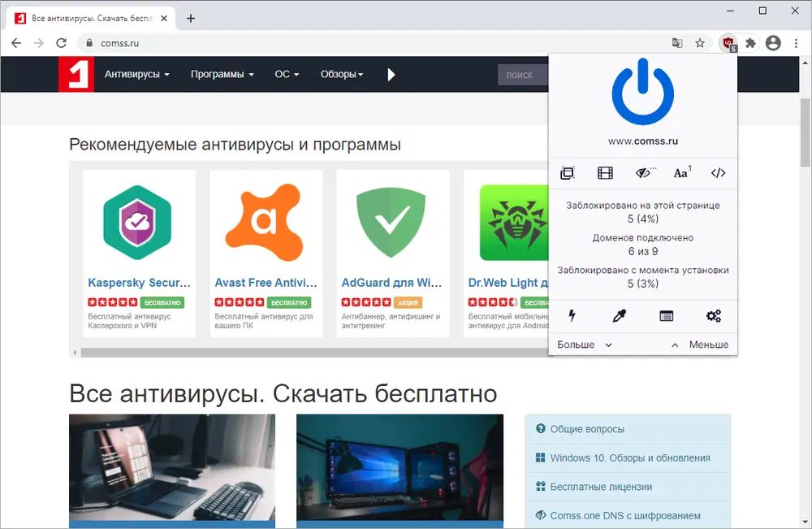Click the horizontal carousel scrollbar
Screen dimensions: 812x529
pyautogui.click(x=313, y=353)
